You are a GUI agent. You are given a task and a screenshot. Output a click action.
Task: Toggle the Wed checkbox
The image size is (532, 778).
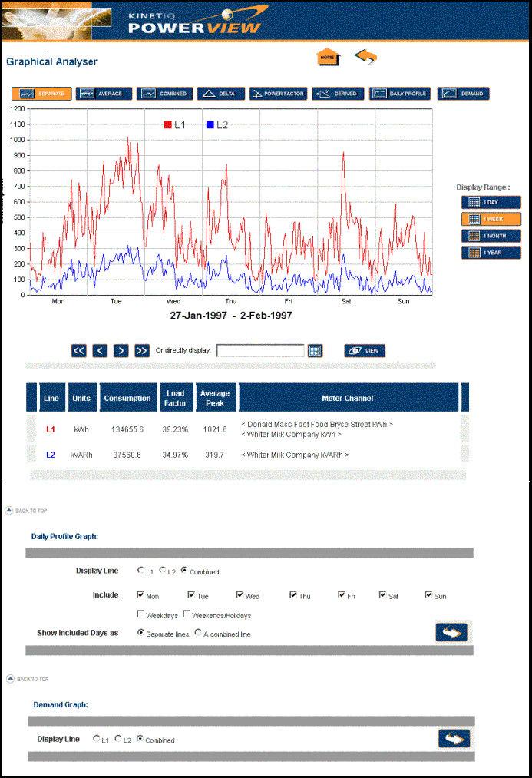pyautogui.click(x=240, y=594)
